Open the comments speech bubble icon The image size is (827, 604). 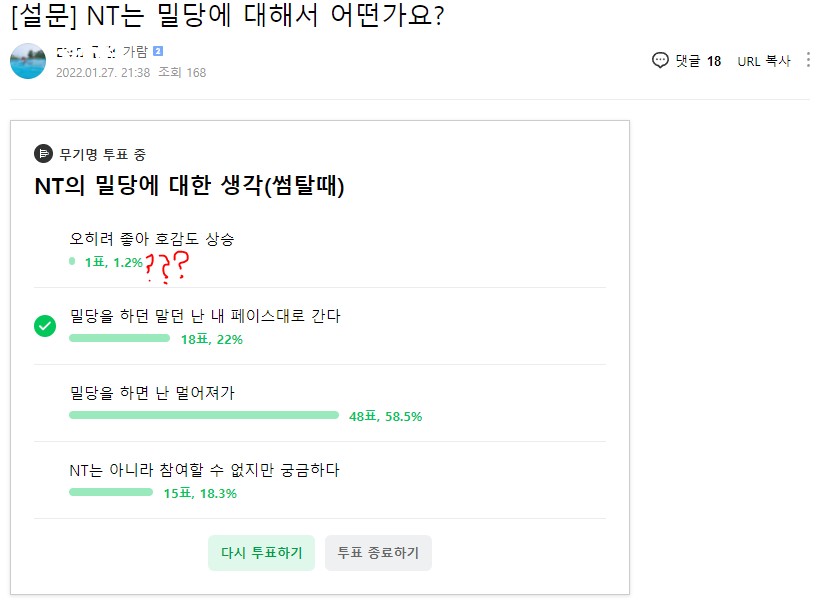[660, 60]
